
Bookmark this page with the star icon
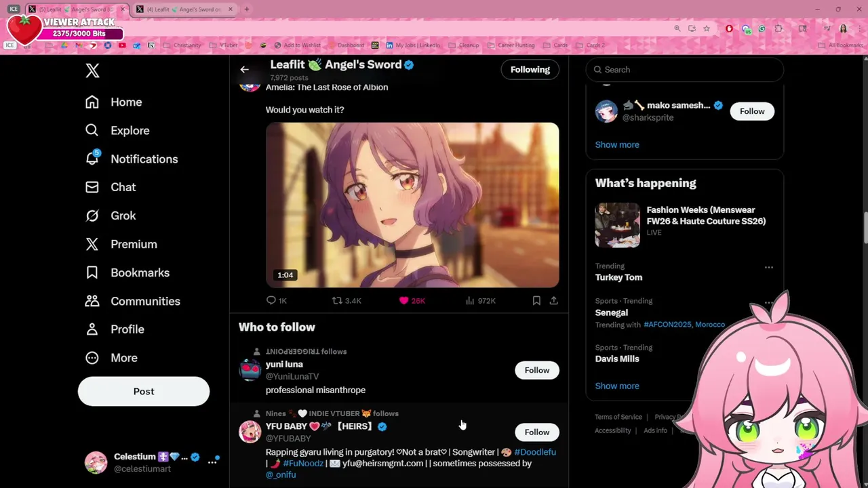(707, 28)
